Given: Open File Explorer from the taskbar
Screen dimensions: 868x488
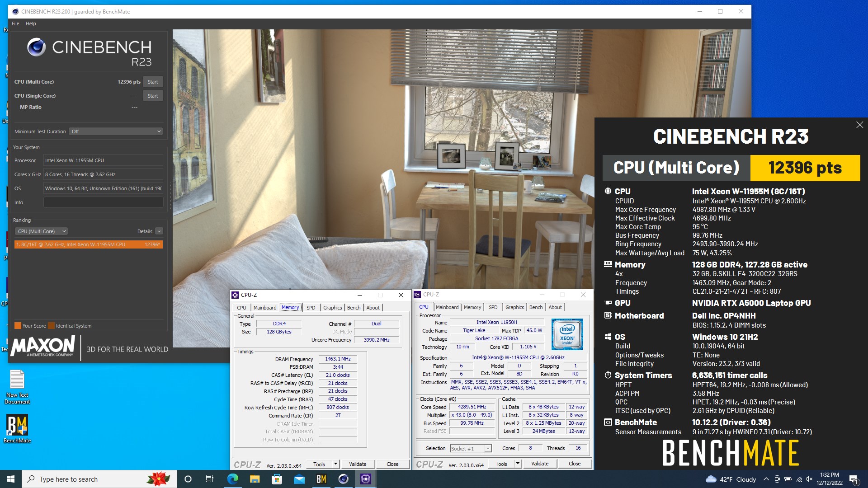Looking at the screenshot, I should pyautogui.click(x=255, y=479).
